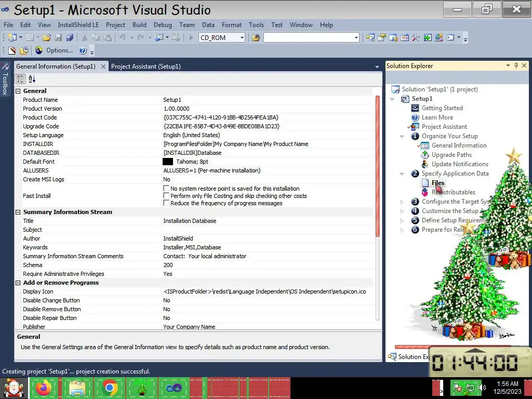Click the volume icon in system tray
This screenshot has height=399, width=532.
tap(482, 388)
